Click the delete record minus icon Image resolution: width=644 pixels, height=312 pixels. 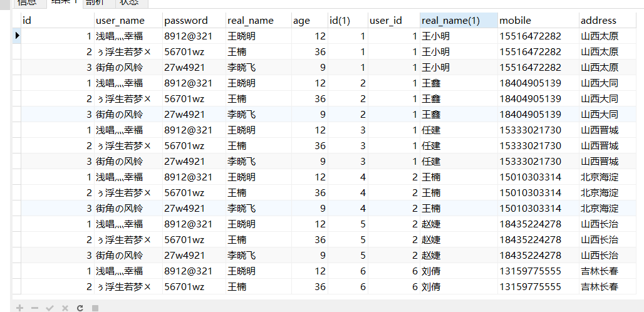point(34,308)
